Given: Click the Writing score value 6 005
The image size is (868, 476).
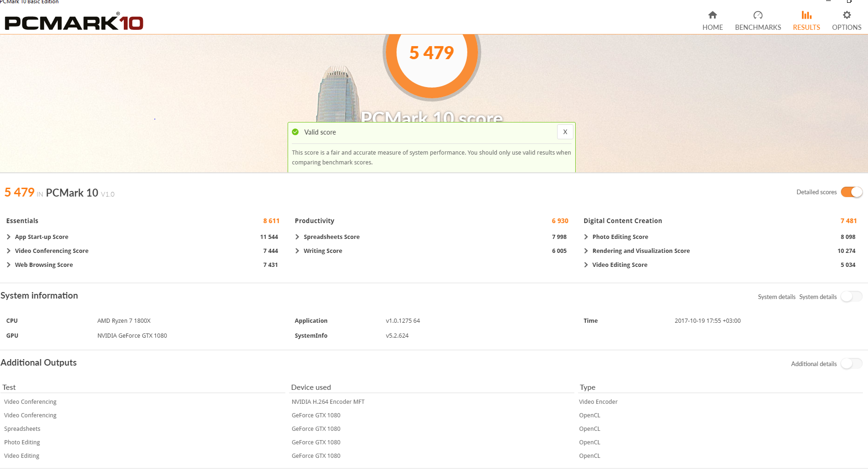Looking at the screenshot, I should pyautogui.click(x=559, y=251).
